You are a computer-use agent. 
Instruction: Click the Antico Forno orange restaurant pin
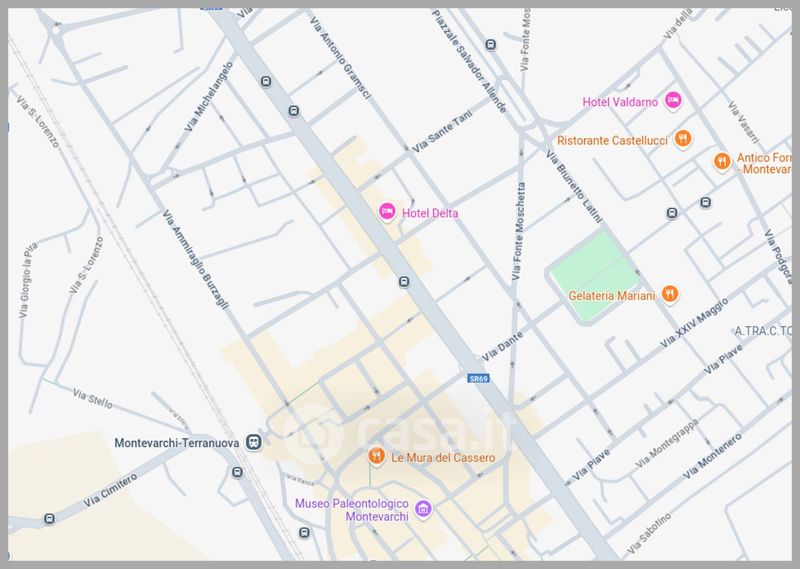coord(721,161)
